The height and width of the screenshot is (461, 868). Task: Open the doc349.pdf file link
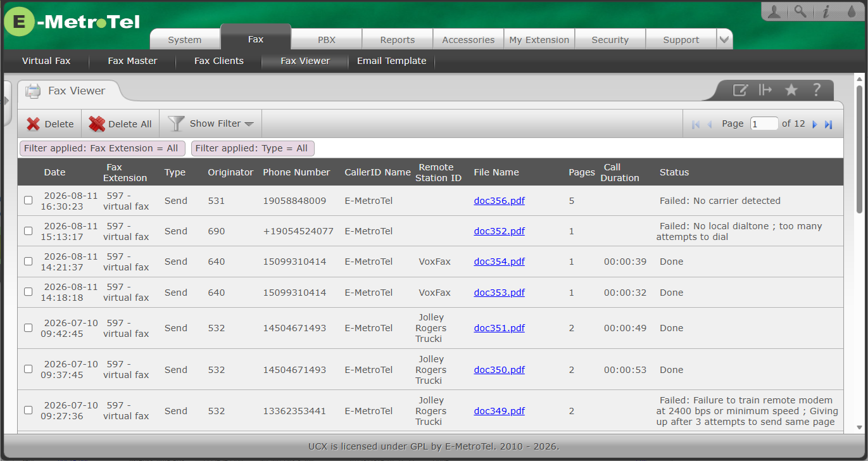500,411
